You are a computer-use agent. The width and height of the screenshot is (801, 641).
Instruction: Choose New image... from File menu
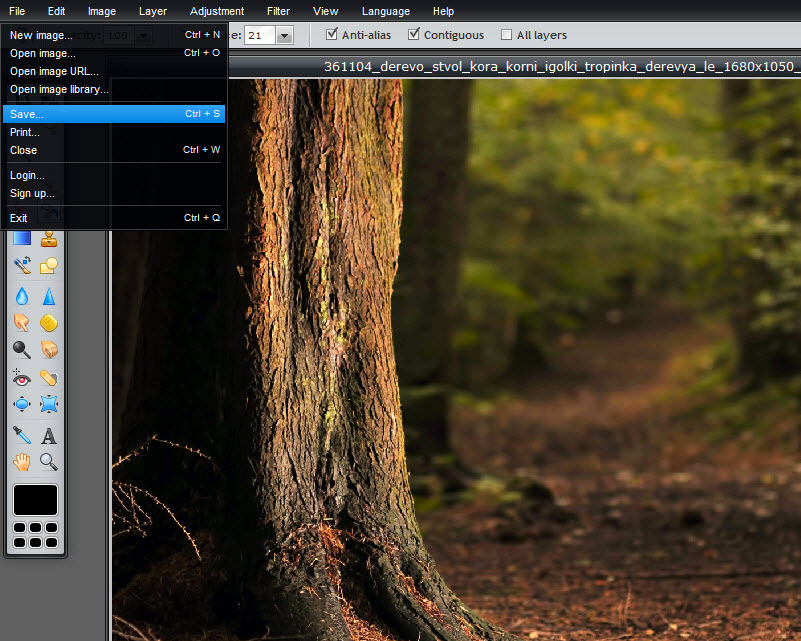pos(114,35)
